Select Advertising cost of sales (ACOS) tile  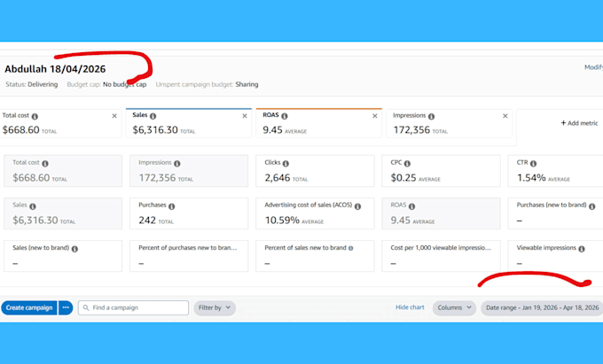(315, 213)
